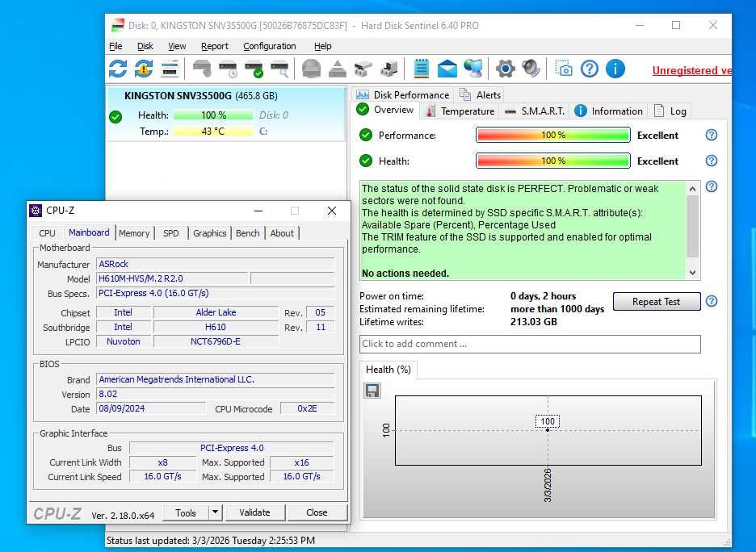Image resolution: width=756 pixels, height=552 pixels.
Task: Switch to the S.M.A.R.T. tab
Action: 535,111
